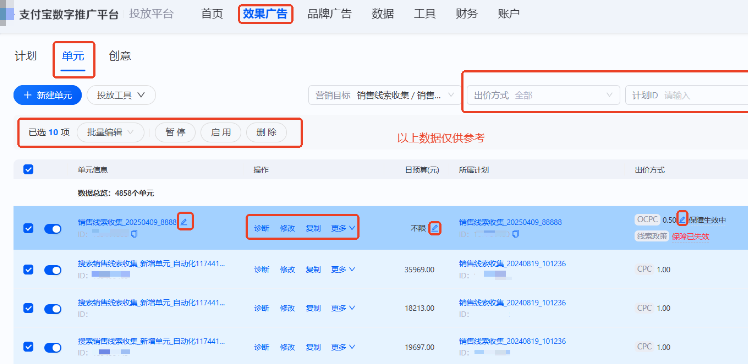Viewport: 748px width, 364px height.
Task: Click the 暂停 batch button
Action: coord(176,133)
